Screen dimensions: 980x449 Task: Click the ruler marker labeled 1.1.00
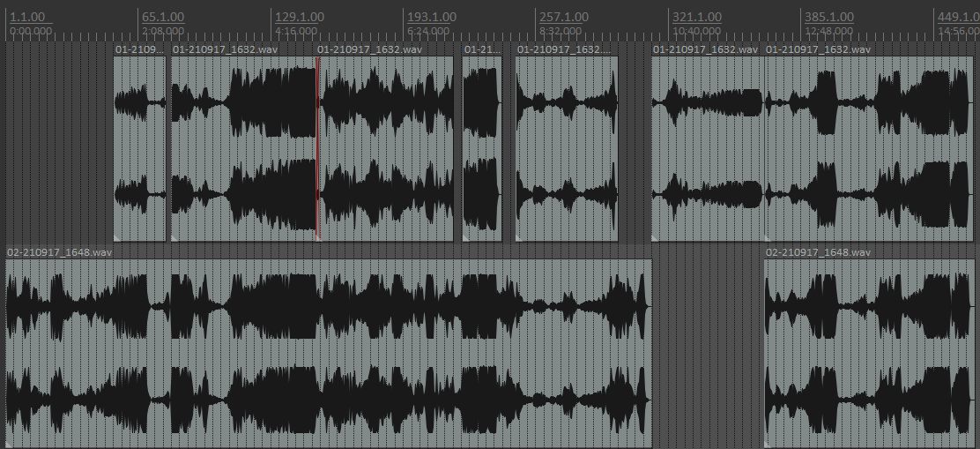point(27,17)
